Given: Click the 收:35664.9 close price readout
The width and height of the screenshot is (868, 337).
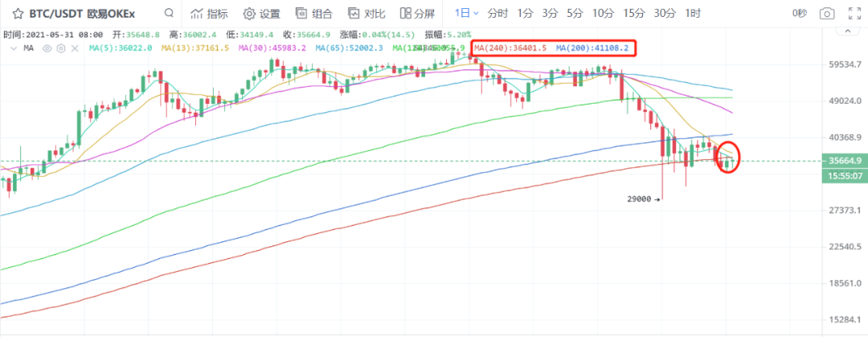Looking at the screenshot, I should coord(307,35).
